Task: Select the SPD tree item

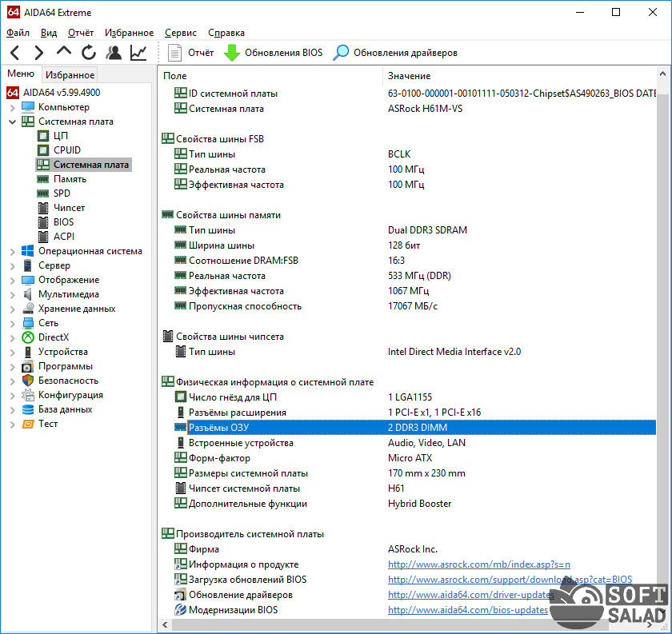Action: point(62,193)
